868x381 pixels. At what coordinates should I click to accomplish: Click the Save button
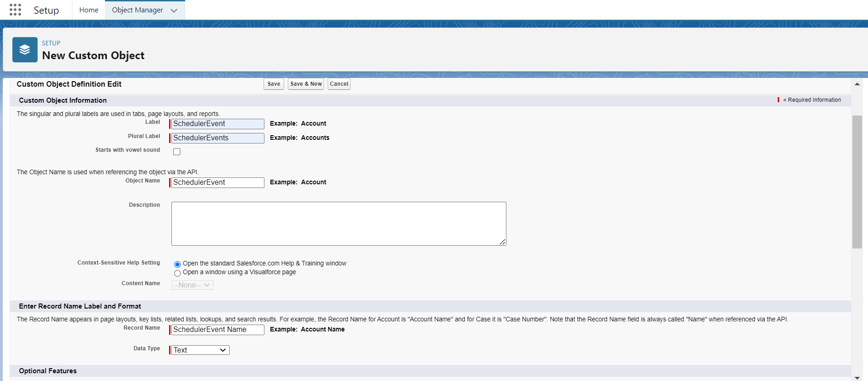click(274, 84)
